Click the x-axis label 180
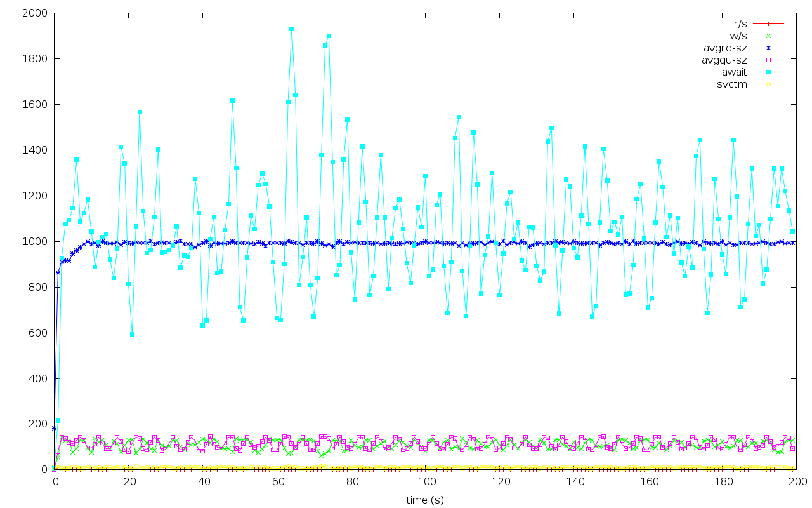Viewport: 812px width, 508px height. (723, 482)
